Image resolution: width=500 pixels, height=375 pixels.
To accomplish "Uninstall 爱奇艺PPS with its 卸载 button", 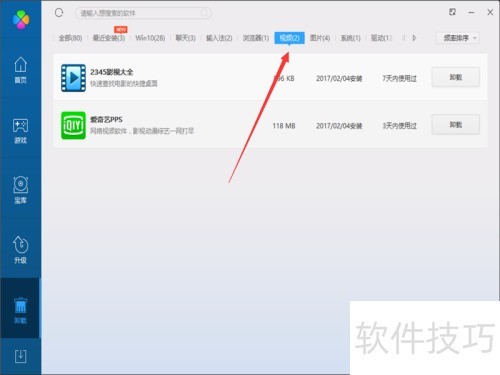I will click(456, 125).
